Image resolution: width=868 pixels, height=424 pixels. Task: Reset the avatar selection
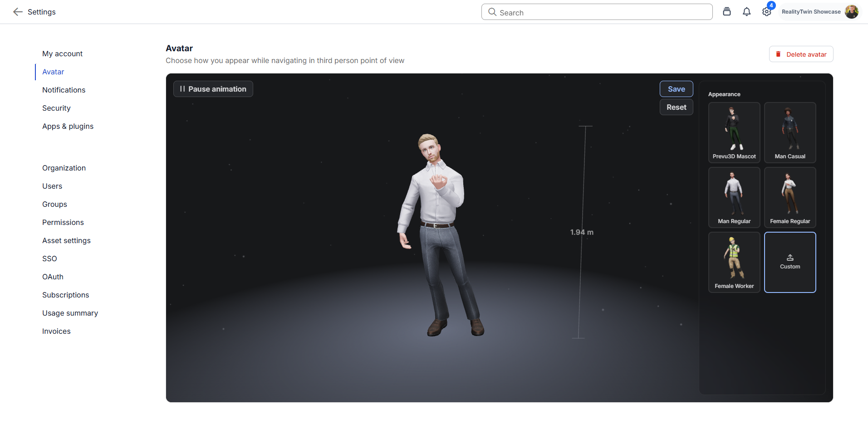pyautogui.click(x=676, y=107)
